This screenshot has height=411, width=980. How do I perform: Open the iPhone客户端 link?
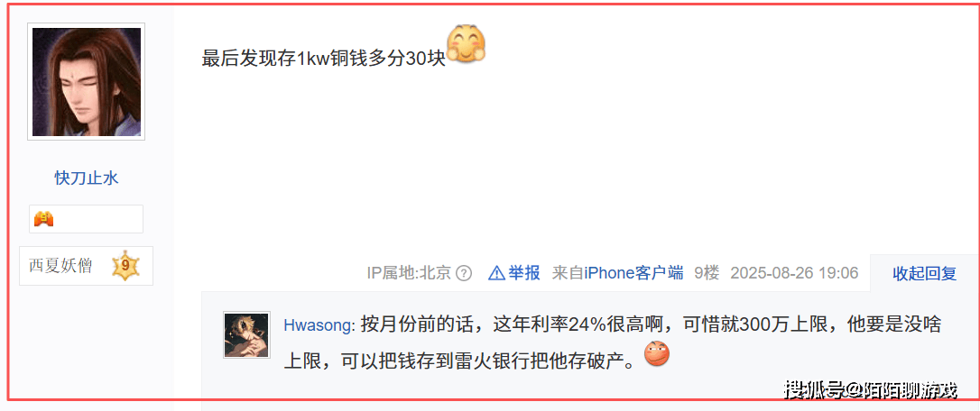coord(633,273)
